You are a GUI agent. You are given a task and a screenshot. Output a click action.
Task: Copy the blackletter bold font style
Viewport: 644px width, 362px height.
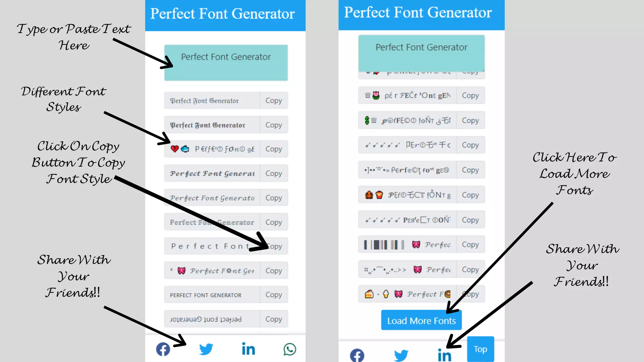point(273,125)
